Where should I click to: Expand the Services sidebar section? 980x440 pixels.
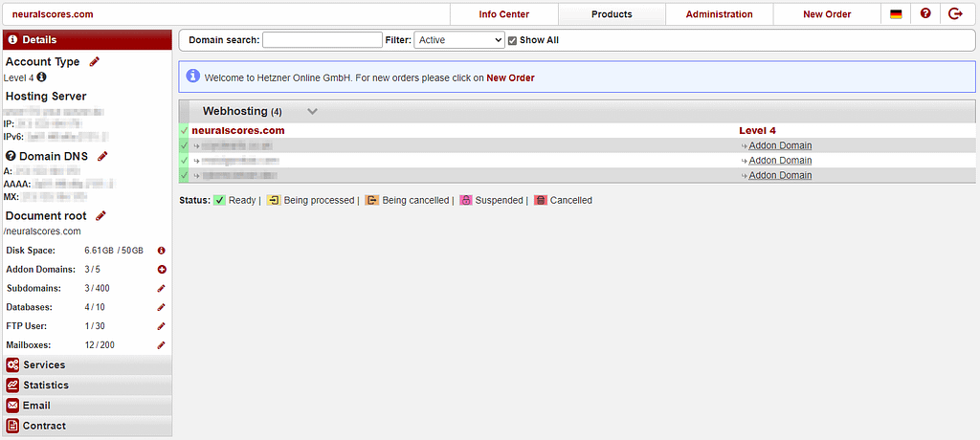click(x=44, y=365)
